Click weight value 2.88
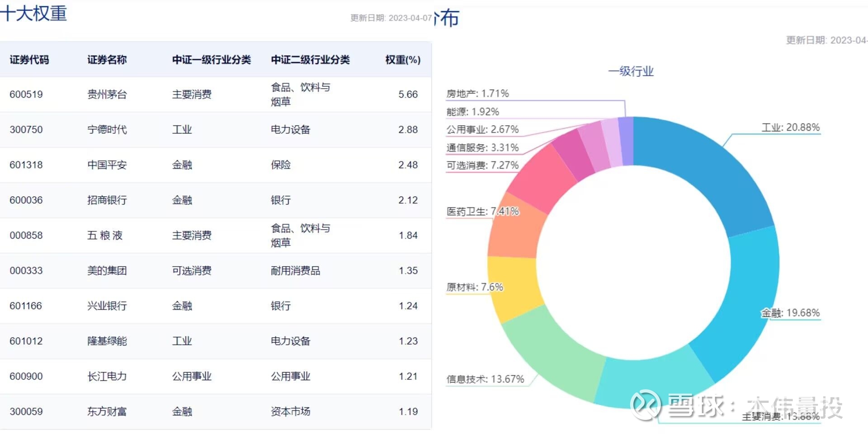Viewport: 868px width, 434px height. click(x=408, y=130)
